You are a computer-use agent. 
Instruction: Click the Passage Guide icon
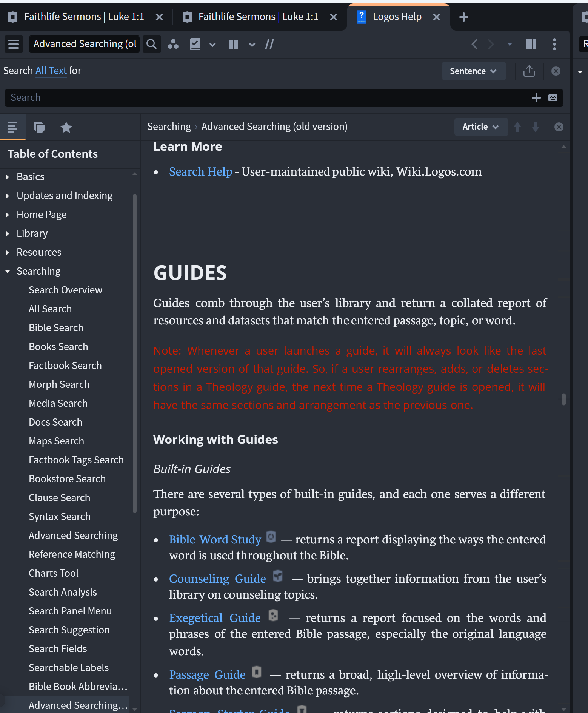click(x=257, y=672)
